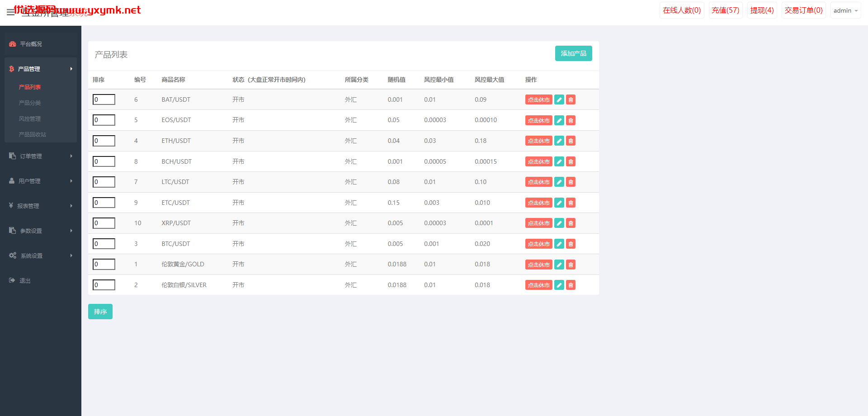Focus the sort order field for ETH/USDT
This screenshot has width=868, height=416.
104,141
